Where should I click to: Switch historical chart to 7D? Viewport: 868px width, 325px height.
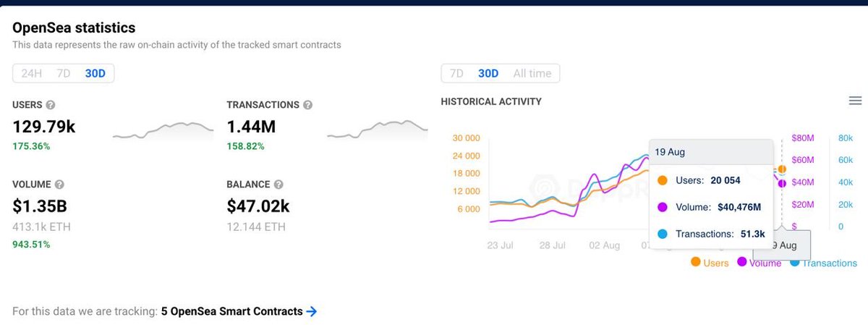[456, 73]
